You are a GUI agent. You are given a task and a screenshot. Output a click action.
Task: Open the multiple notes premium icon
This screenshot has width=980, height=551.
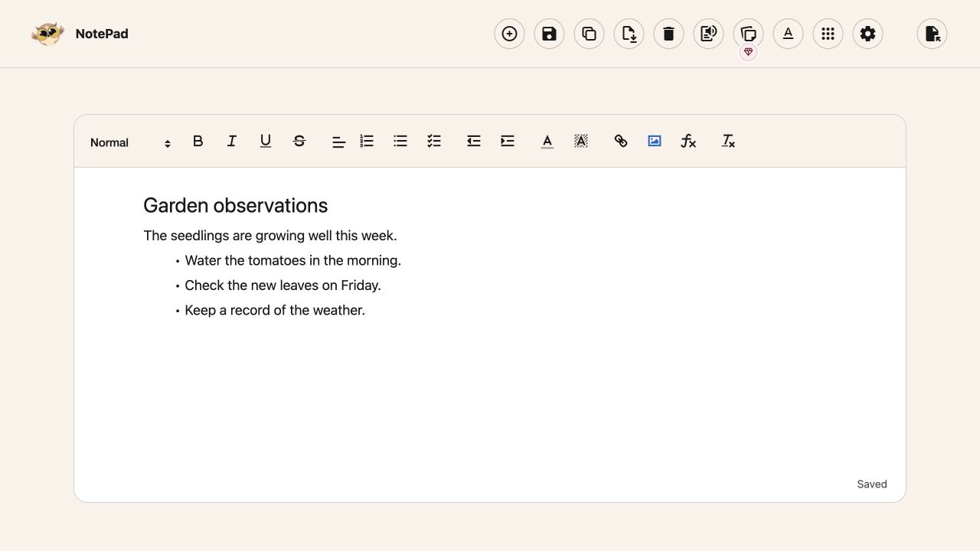(748, 34)
